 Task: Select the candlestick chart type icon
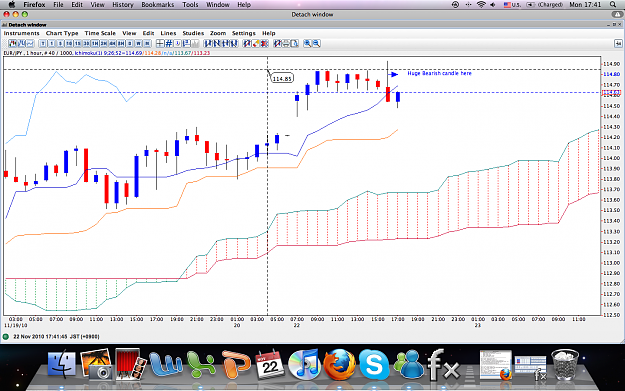point(13,43)
